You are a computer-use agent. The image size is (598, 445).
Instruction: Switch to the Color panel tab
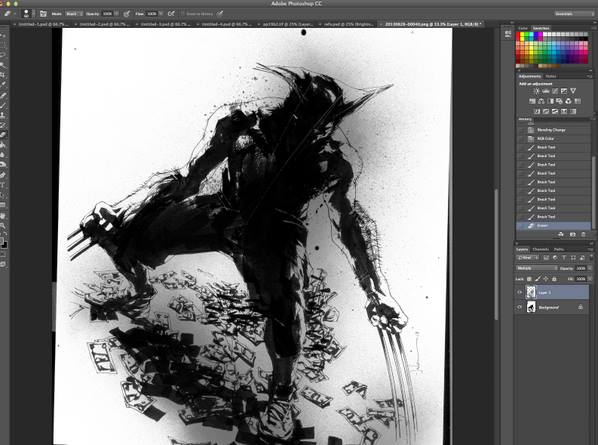[x=523, y=28]
